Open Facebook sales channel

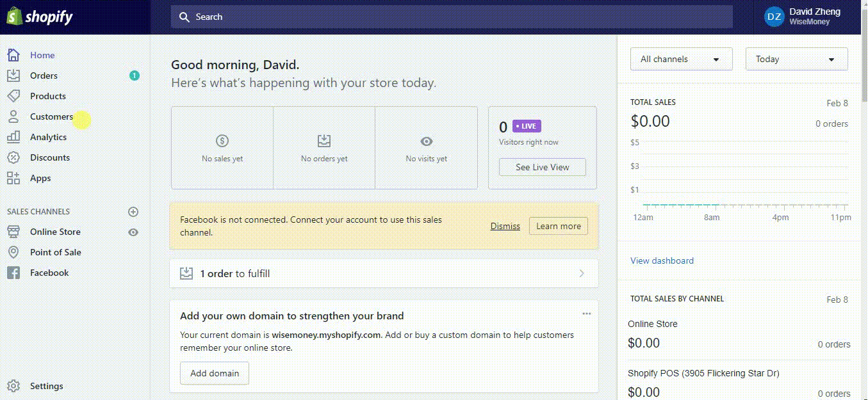point(49,273)
